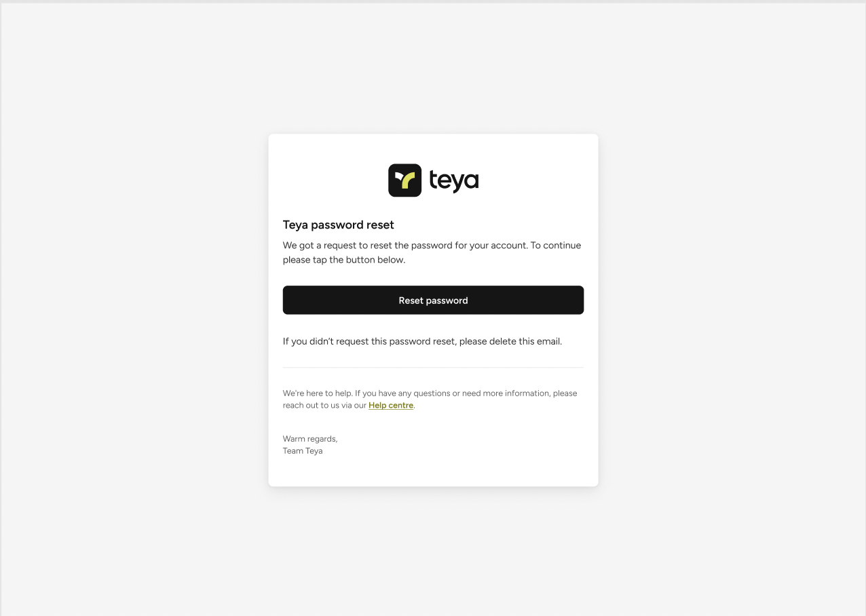Click the 'delete this email' phrase
The image size is (866, 616).
(525, 341)
